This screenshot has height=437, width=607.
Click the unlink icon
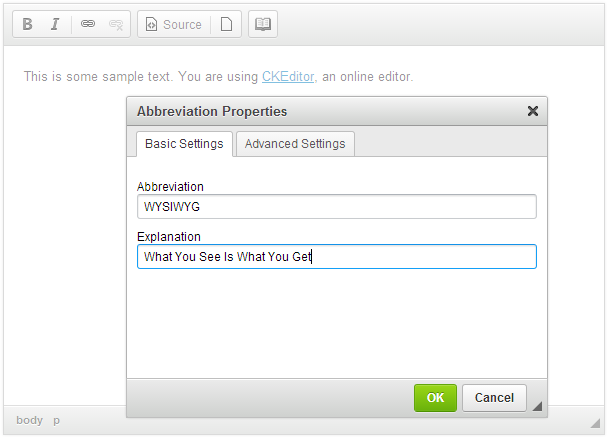115,24
